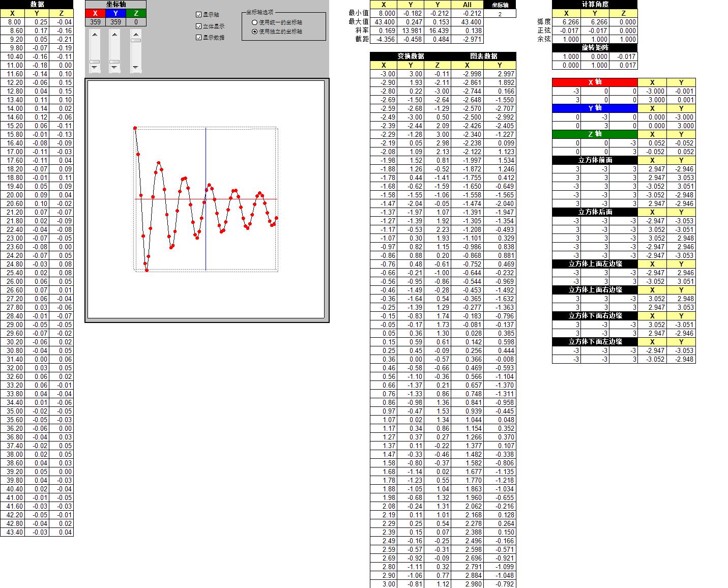Select the 43.40 cell in last data row
Image resolution: width=728 pixels, height=588 pixels.
tap(12, 532)
